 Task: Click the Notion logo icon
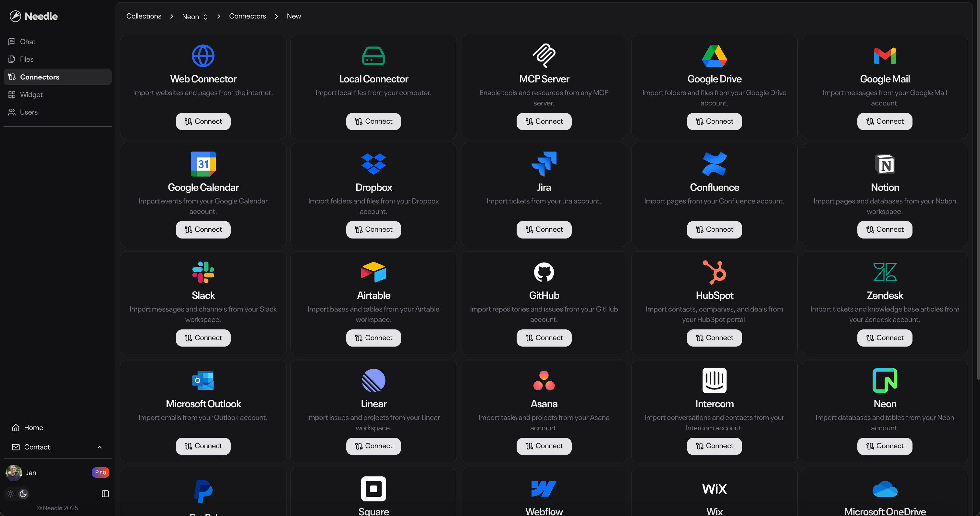(885, 164)
